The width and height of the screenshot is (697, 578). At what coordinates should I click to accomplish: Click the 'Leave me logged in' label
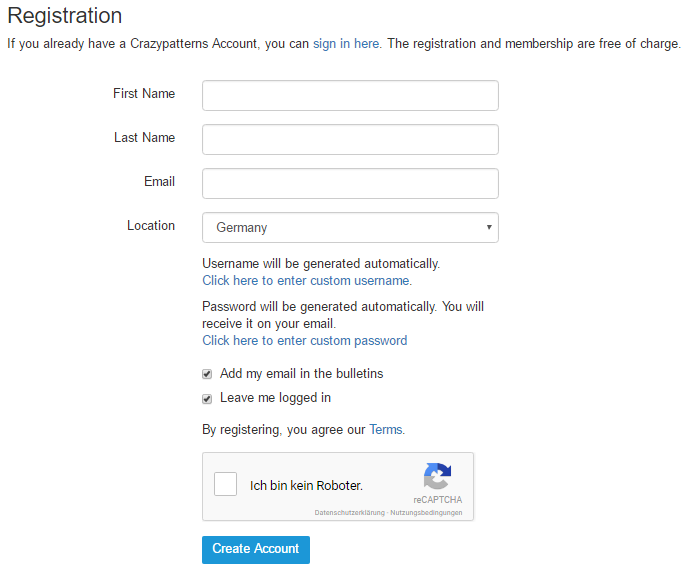(276, 398)
